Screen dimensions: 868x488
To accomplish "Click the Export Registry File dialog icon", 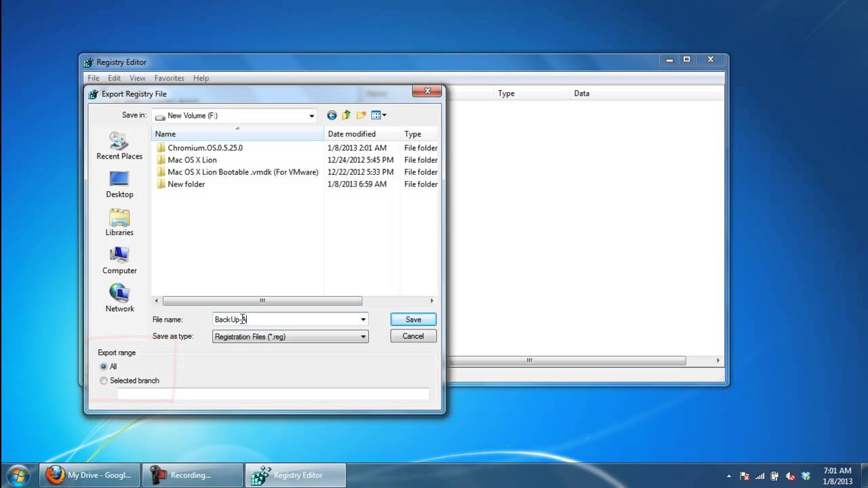I will click(x=94, y=94).
